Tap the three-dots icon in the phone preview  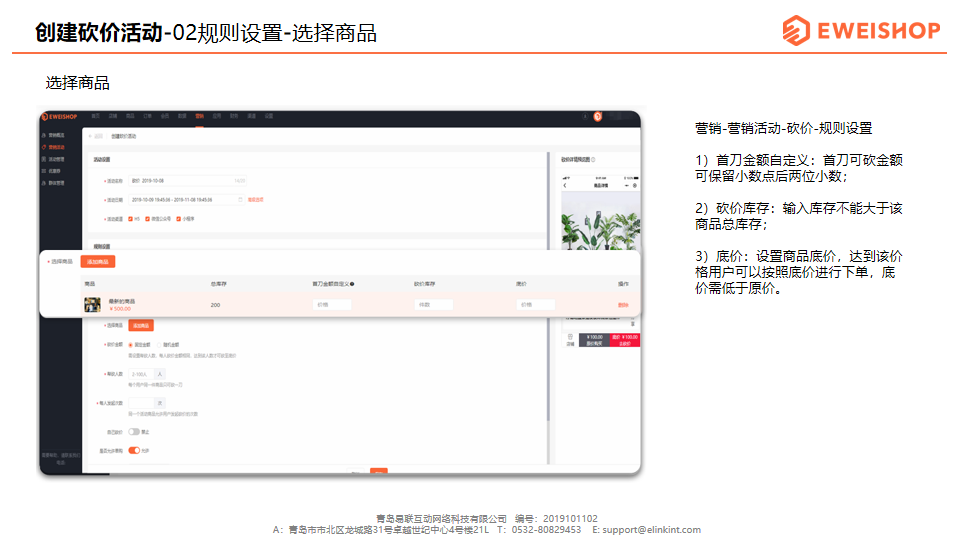point(627,186)
